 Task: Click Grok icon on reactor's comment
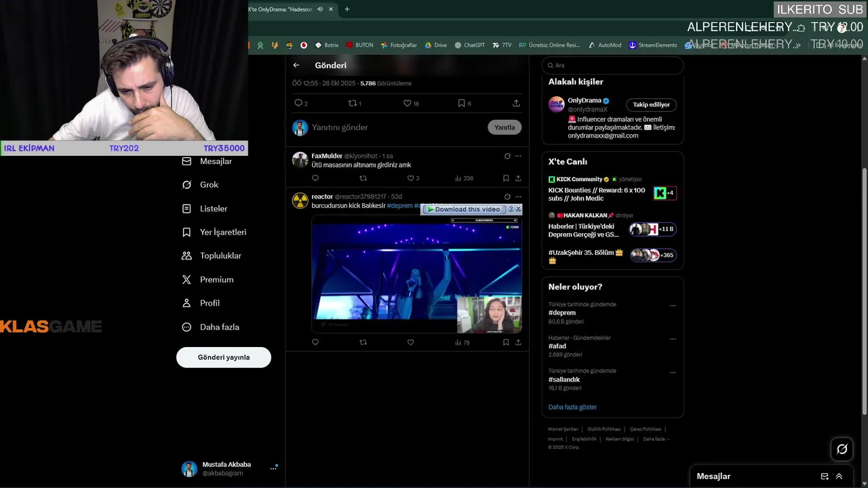click(507, 197)
